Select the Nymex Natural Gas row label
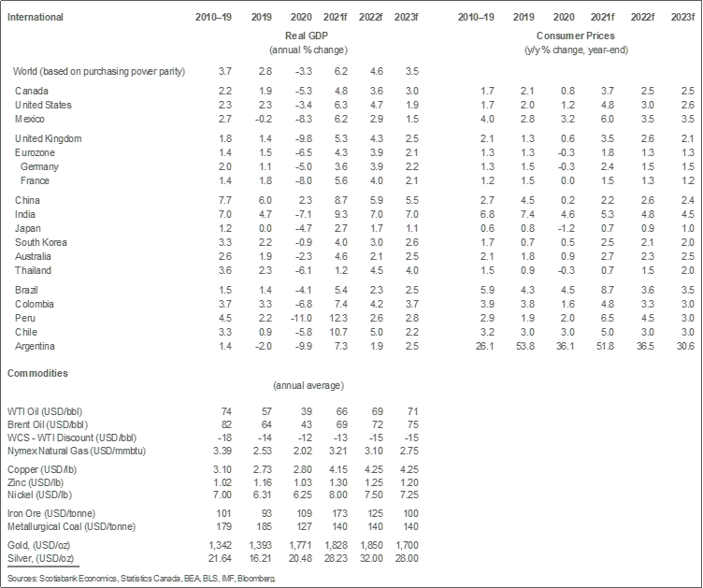The image size is (703, 588). tap(70, 451)
